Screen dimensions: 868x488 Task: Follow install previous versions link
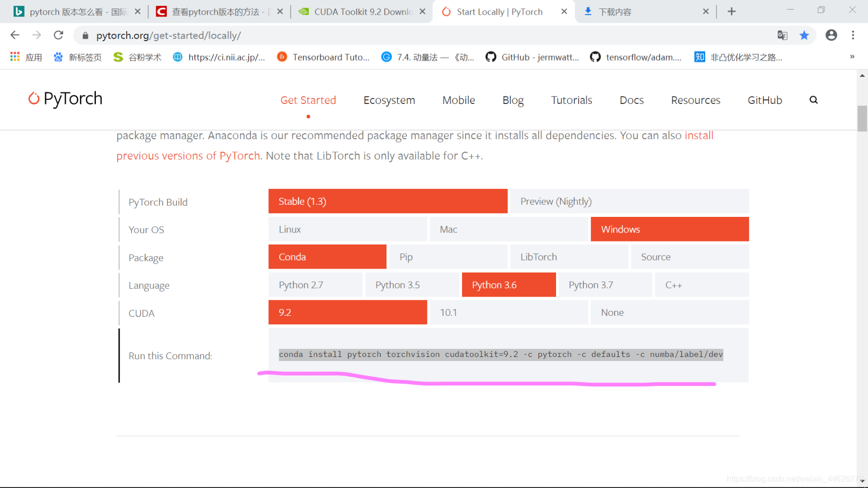[188, 156]
